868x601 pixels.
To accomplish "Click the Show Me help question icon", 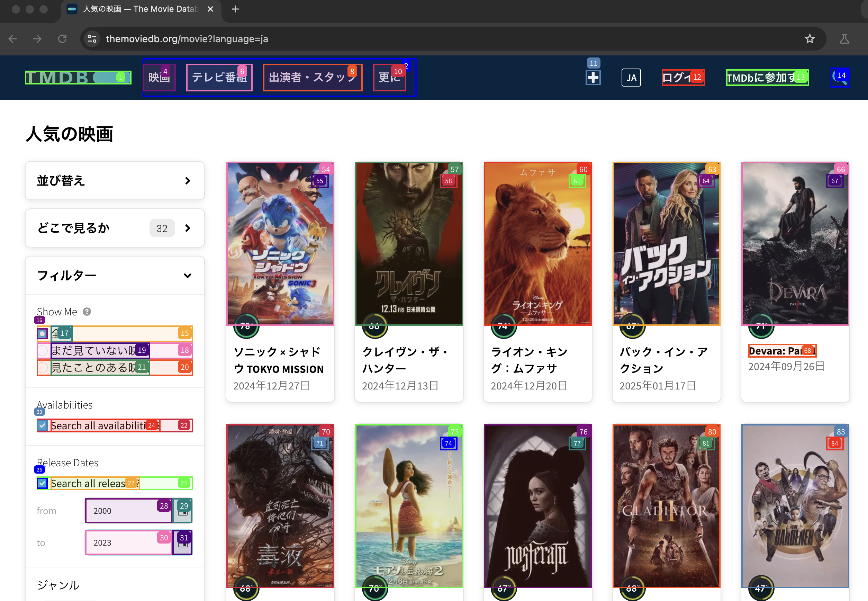I will pos(87,312).
